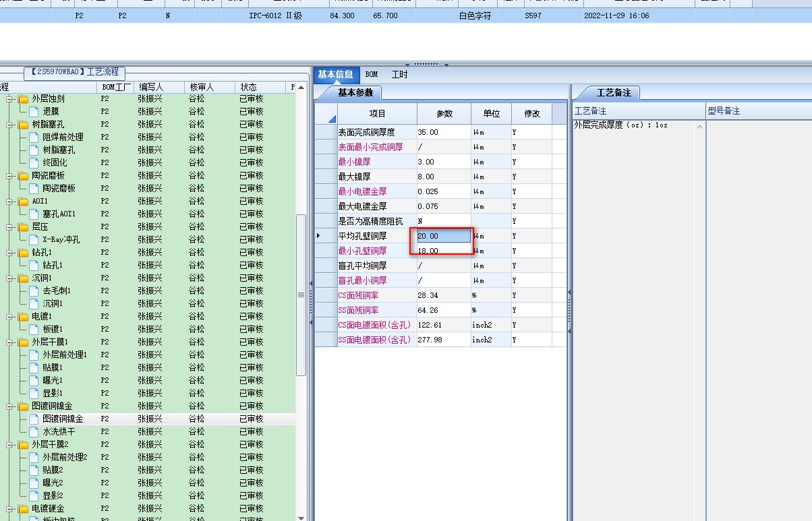Screen dimensions: 812x521
Task: Click the 贴膜1 document icon
Action: click(x=34, y=367)
